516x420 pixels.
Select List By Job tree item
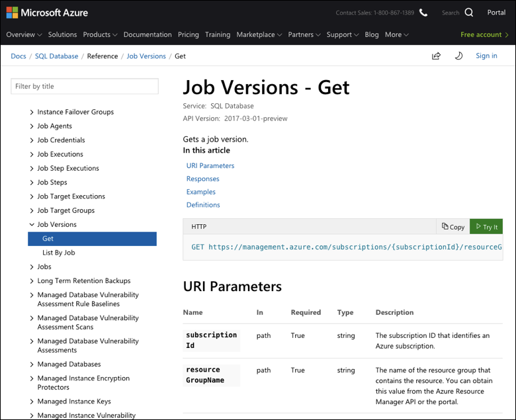(59, 253)
